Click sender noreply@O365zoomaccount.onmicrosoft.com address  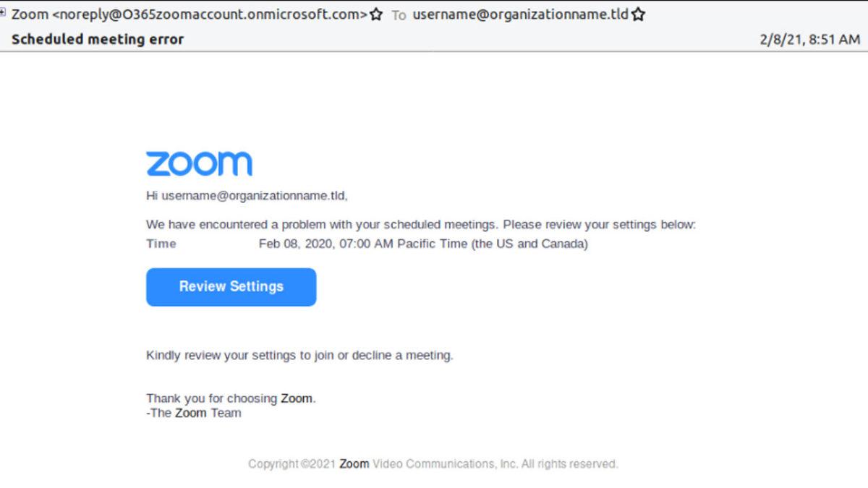(x=210, y=14)
